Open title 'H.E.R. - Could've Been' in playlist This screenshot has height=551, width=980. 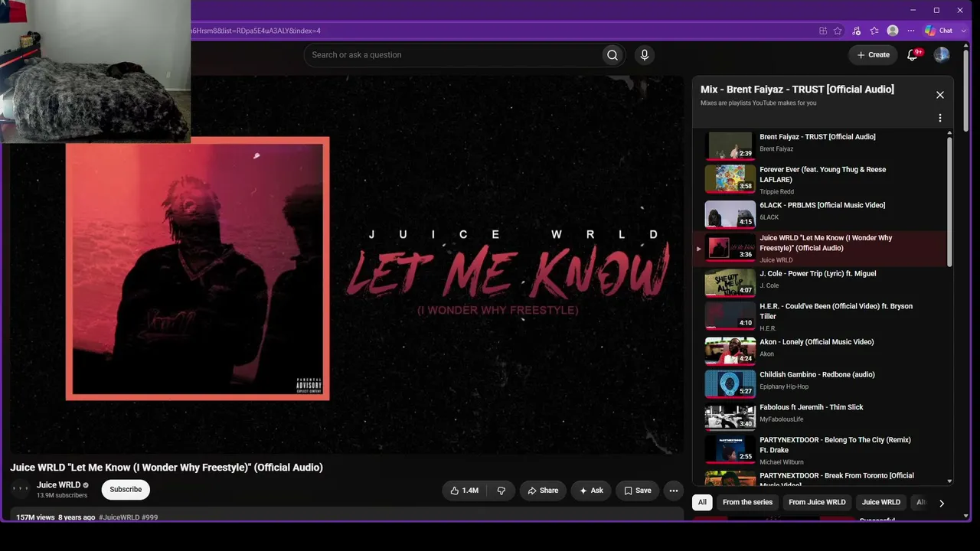pos(836,311)
